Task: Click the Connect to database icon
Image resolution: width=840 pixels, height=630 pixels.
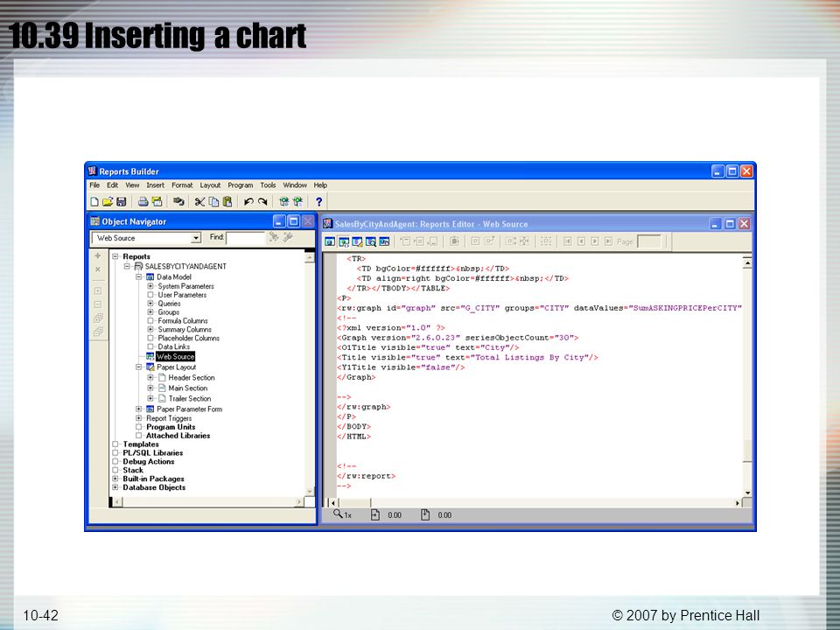Action: [x=178, y=202]
